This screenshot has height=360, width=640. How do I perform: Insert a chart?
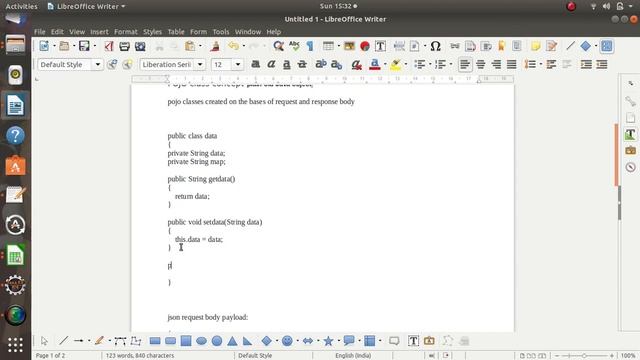[364, 46]
